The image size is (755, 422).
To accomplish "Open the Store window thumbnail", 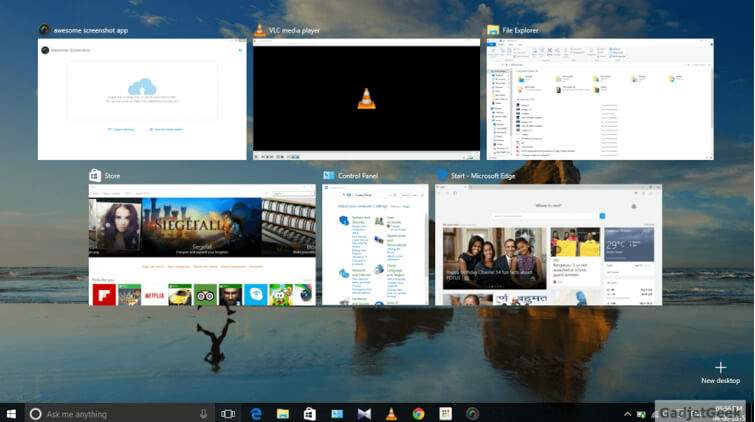I will pyautogui.click(x=202, y=245).
